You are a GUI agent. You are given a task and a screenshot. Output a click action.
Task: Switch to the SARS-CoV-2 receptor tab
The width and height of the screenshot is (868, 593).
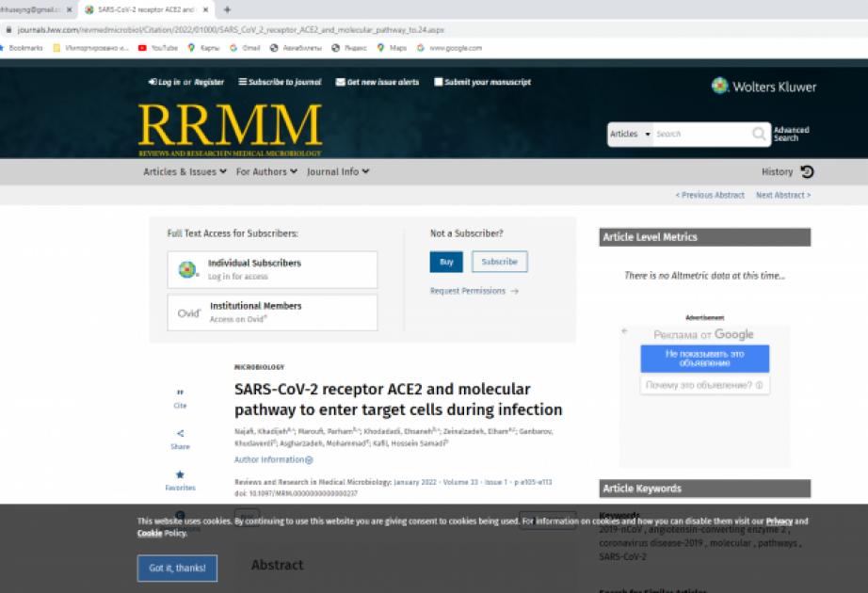pyautogui.click(x=146, y=9)
